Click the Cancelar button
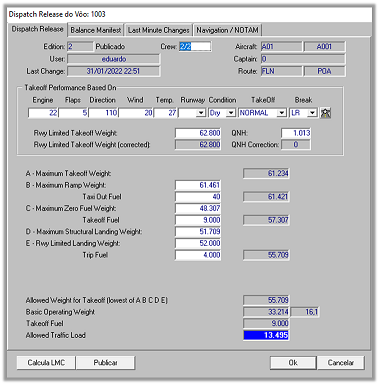The height and width of the screenshot is (385, 379). click(x=341, y=363)
